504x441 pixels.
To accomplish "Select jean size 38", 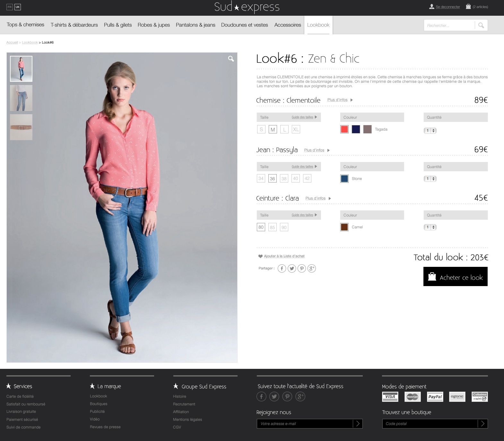I will 284,179.
